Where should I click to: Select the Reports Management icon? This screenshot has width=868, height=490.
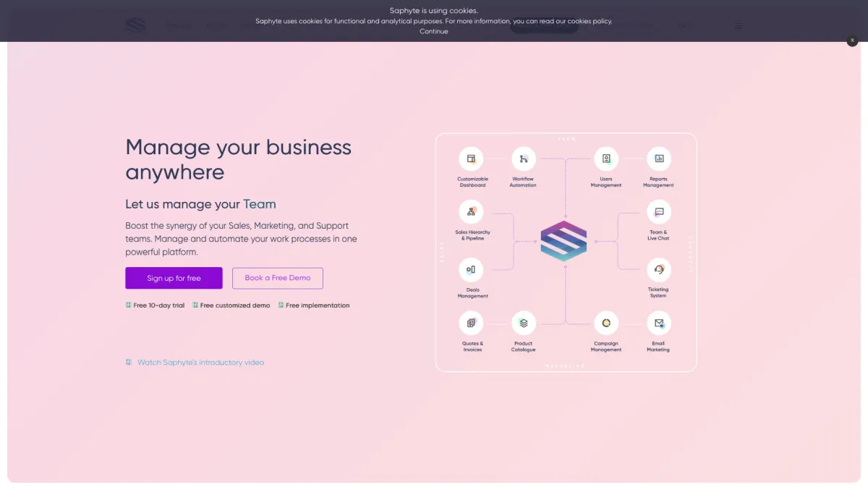(x=658, y=159)
